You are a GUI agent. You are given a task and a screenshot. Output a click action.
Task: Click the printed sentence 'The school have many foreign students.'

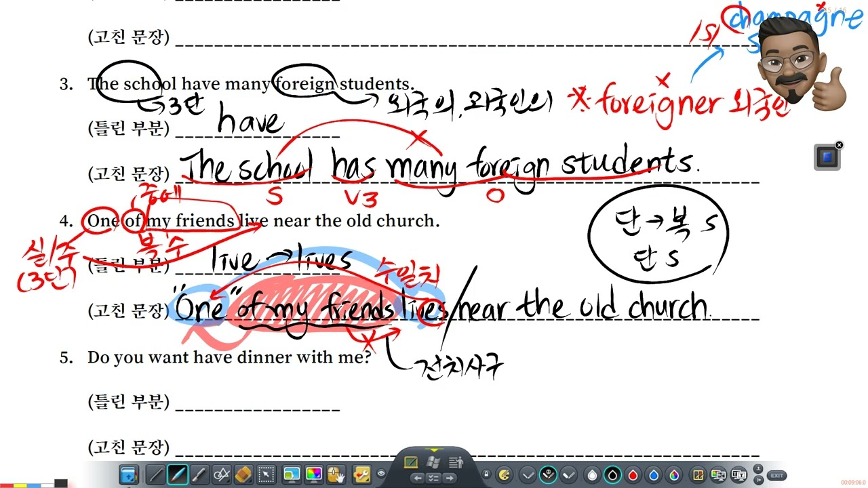tap(250, 84)
